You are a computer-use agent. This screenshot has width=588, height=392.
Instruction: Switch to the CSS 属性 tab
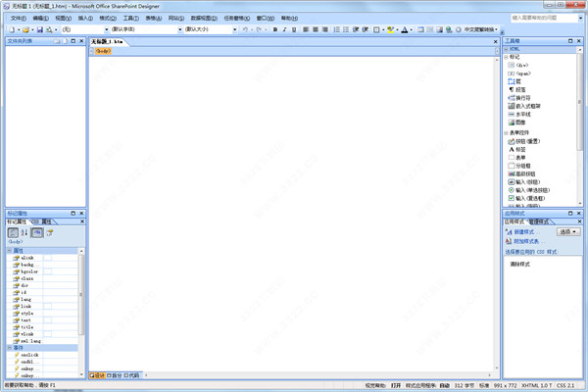[41, 221]
